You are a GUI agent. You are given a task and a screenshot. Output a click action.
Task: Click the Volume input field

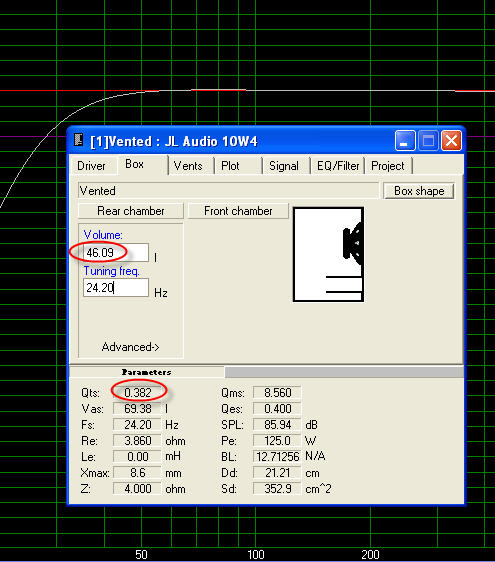click(x=116, y=253)
